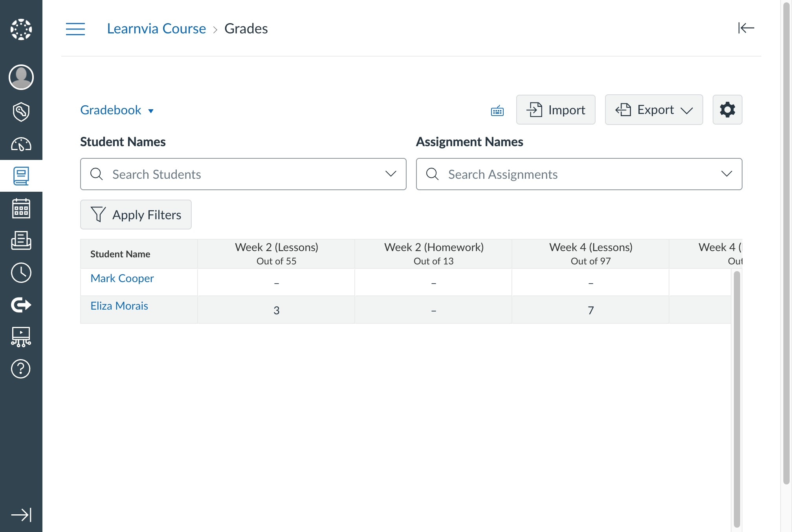Open the Gradebook view dropdown

pos(117,110)
